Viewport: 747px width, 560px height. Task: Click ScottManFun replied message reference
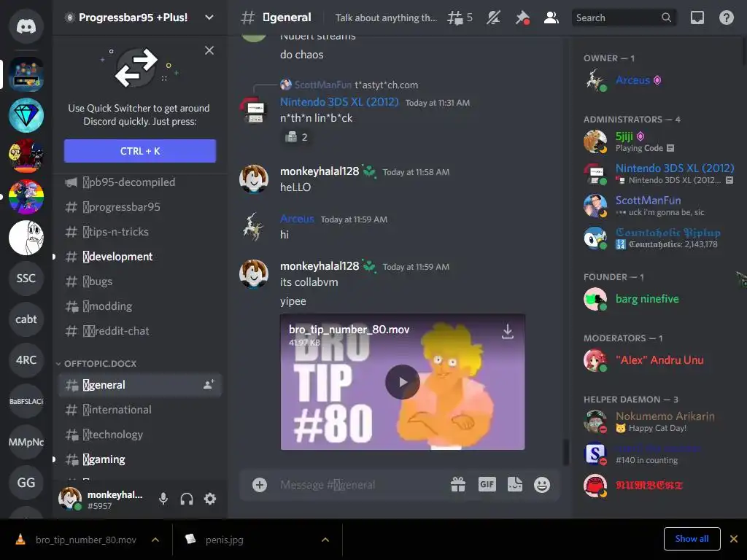tap(349, 85)
